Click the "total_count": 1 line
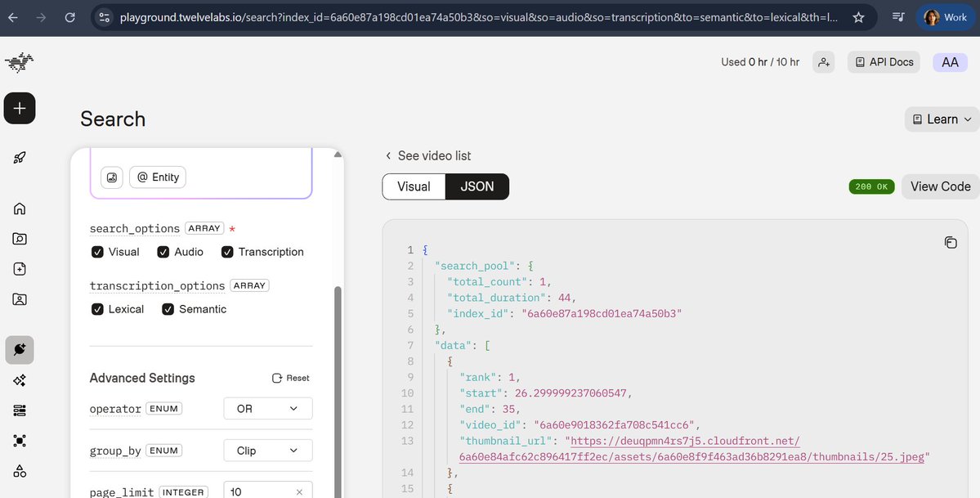Image resolution: width=980 pixels, height=498 pixels. (499, 281)
